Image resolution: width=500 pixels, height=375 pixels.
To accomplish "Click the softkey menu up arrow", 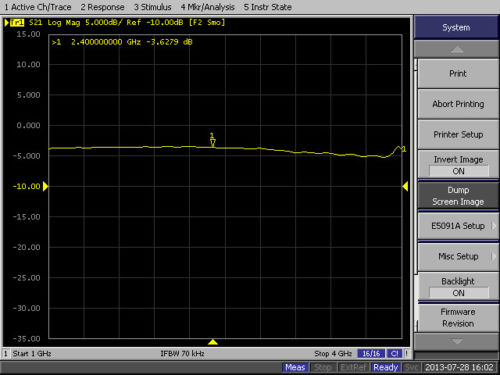I will pyautogui.click(x=456, y=49).
